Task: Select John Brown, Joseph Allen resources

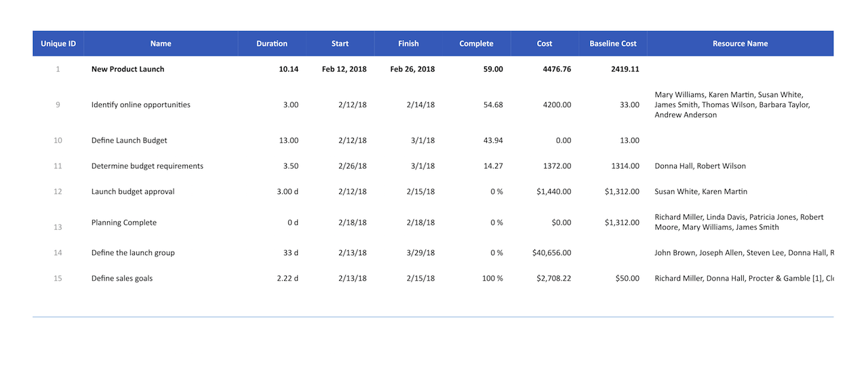Action: point(744,253)
